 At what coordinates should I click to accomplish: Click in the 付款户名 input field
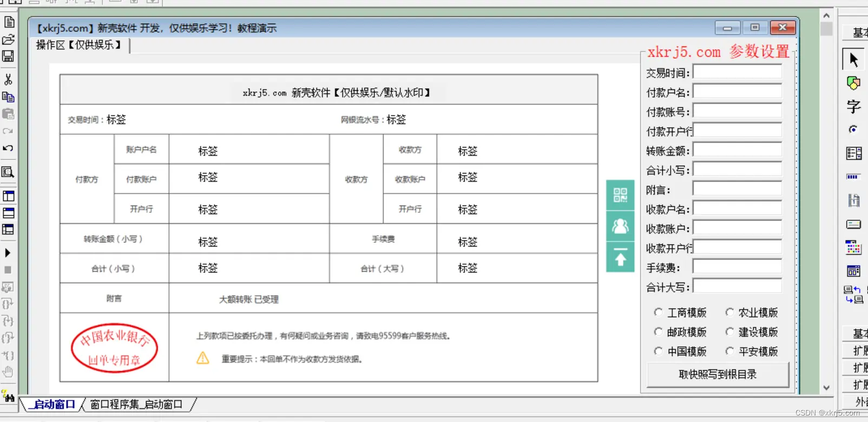coord(737,92)
